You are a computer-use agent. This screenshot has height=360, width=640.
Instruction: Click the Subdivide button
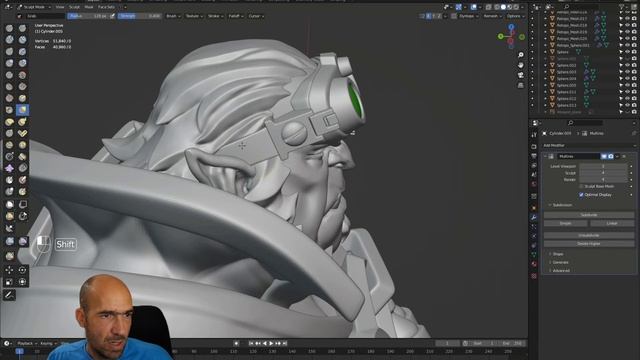[x=589, y=215]
